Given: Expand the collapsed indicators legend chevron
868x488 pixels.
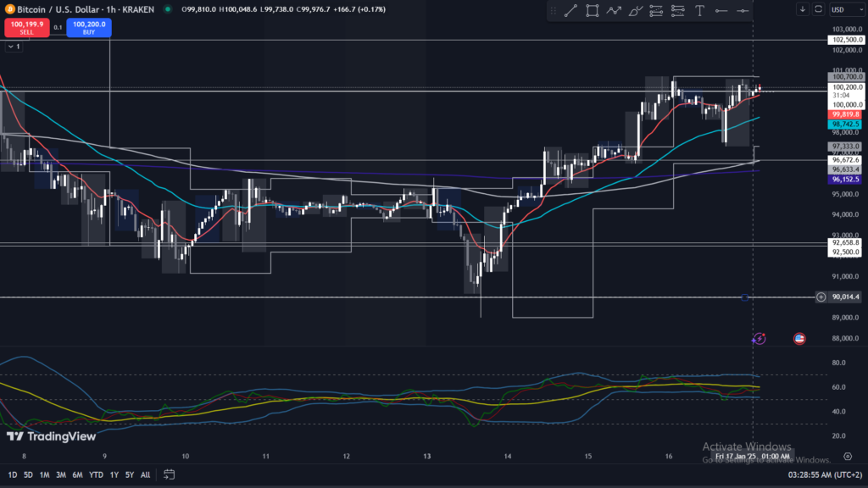Looking at the screenshot, I should coord(8,47).
